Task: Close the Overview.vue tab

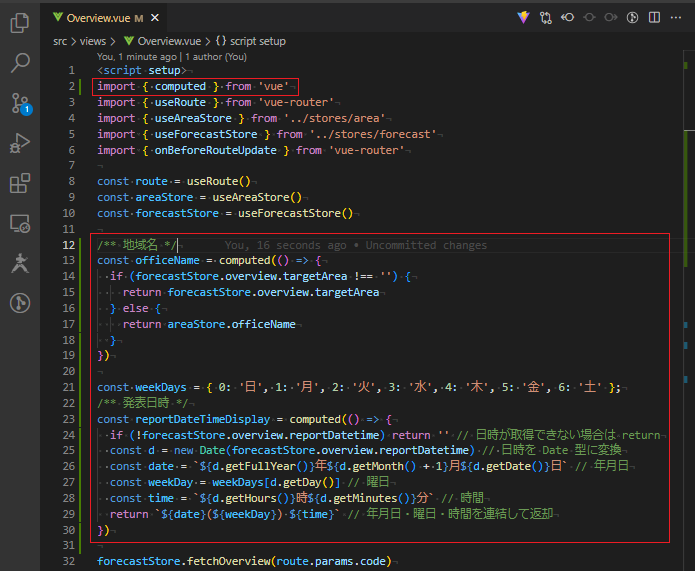Action: point(155,18)
